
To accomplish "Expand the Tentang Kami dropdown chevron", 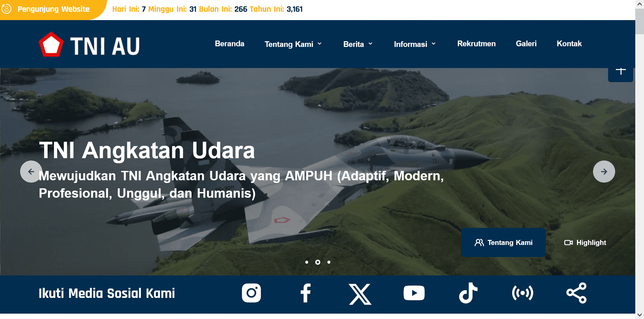I will click(320, 44).
